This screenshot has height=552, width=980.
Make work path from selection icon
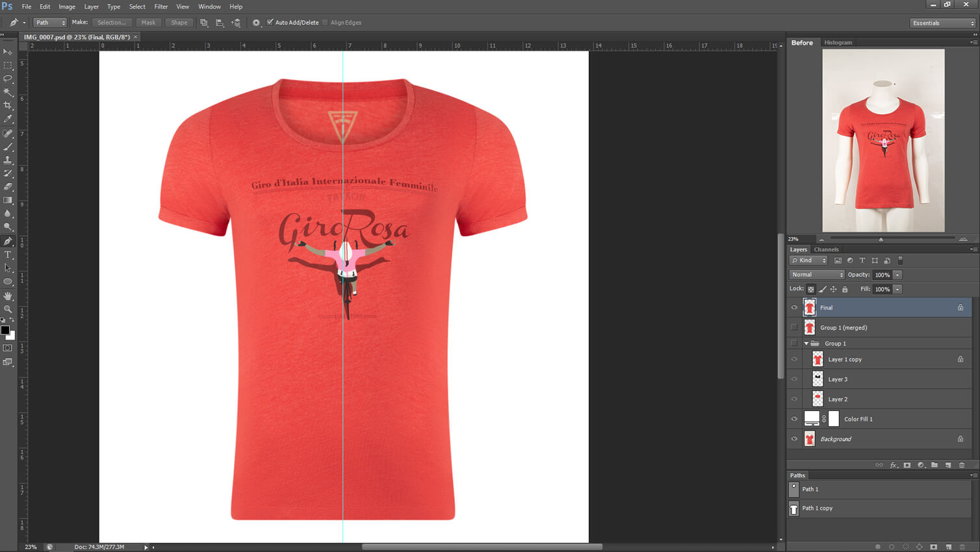pyautogui.click(x=920, y=547)
